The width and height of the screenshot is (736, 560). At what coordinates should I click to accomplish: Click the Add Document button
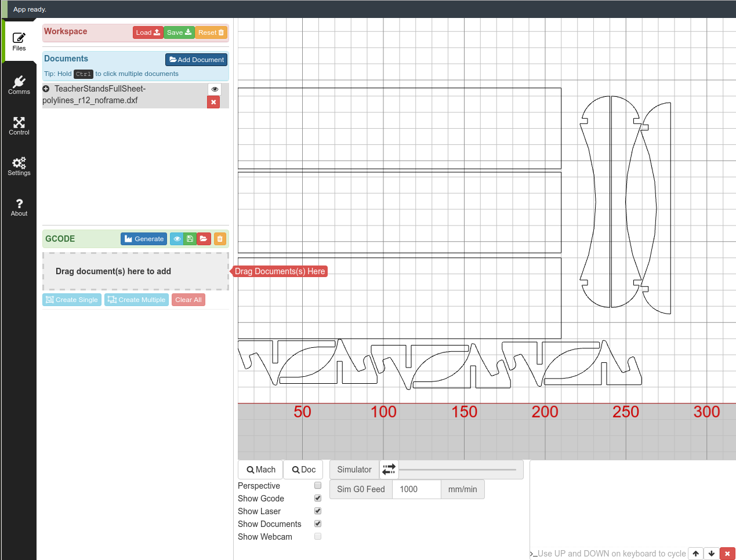[x=196, y=60]
